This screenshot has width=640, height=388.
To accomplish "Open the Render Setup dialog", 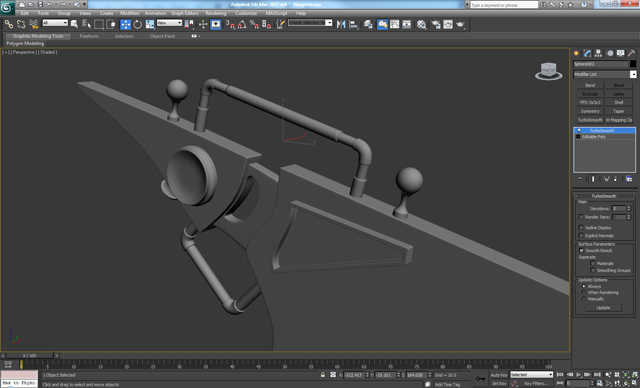I will (436, 24).
